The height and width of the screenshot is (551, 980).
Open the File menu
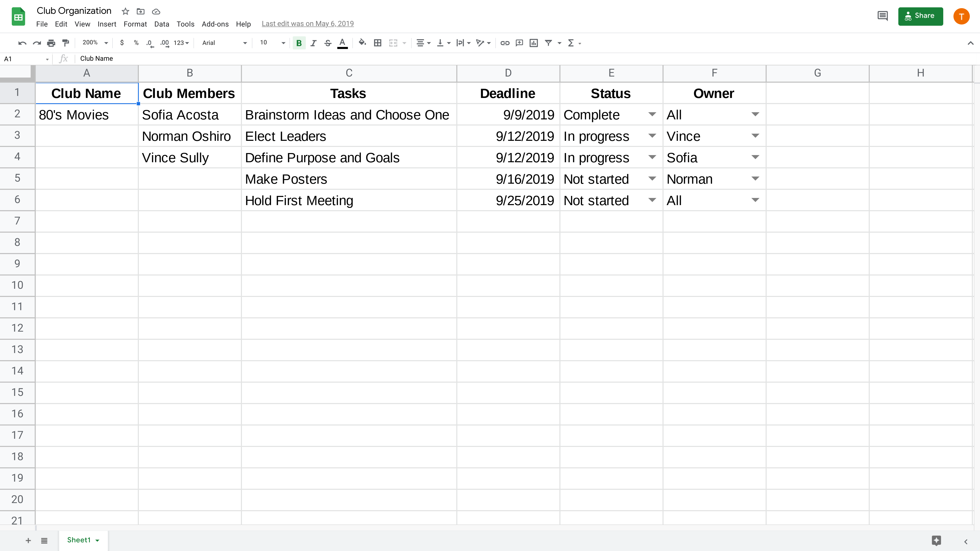pos(42,24)
